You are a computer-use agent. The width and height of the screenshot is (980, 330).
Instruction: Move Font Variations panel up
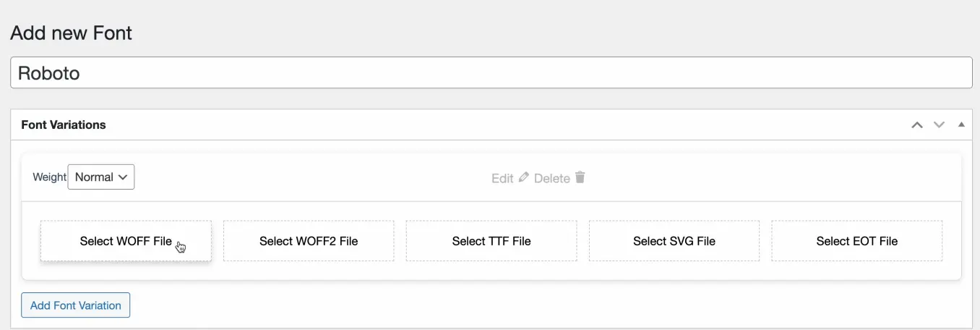click(917, 124)
